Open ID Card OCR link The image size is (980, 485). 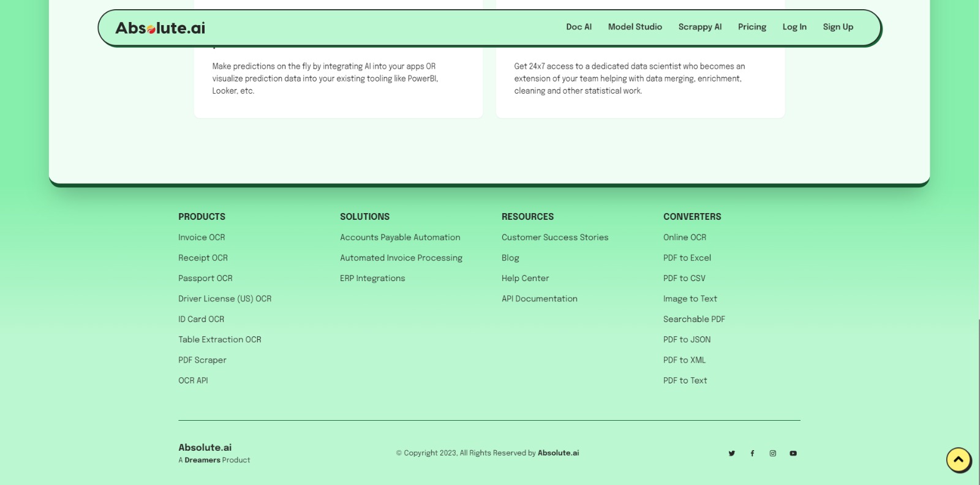coord(201,319)
